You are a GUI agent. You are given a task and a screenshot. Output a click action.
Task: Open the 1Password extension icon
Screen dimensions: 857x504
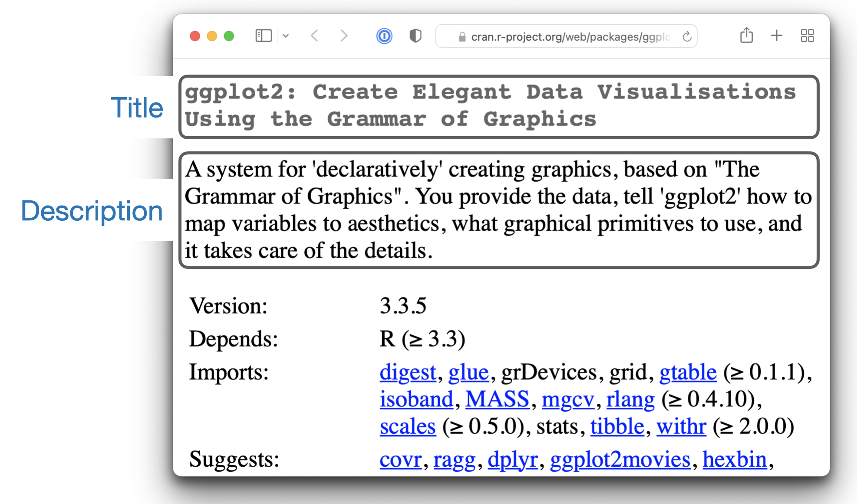click(x=384, y=36)
